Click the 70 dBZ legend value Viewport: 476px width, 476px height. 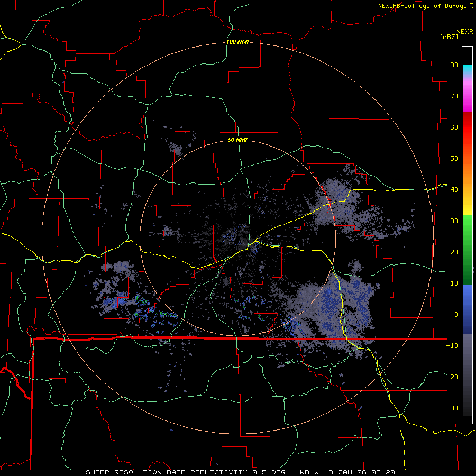point(454,96)
